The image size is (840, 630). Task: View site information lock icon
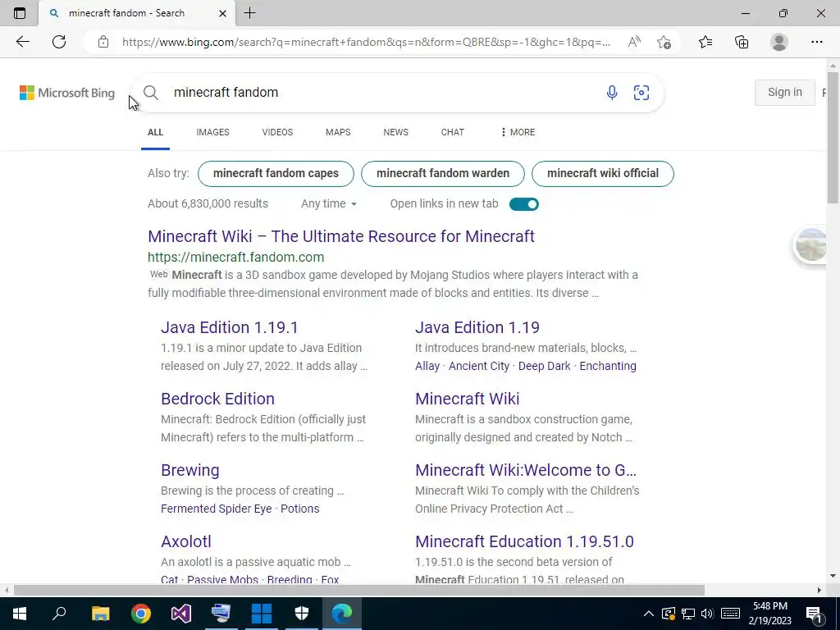click(x=103, y=42)
